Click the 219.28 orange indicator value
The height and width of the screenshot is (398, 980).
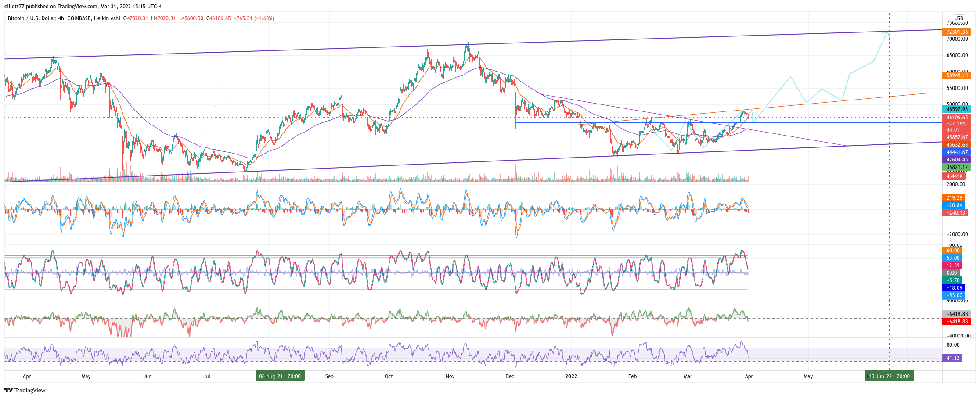click(x=954, y=198)
